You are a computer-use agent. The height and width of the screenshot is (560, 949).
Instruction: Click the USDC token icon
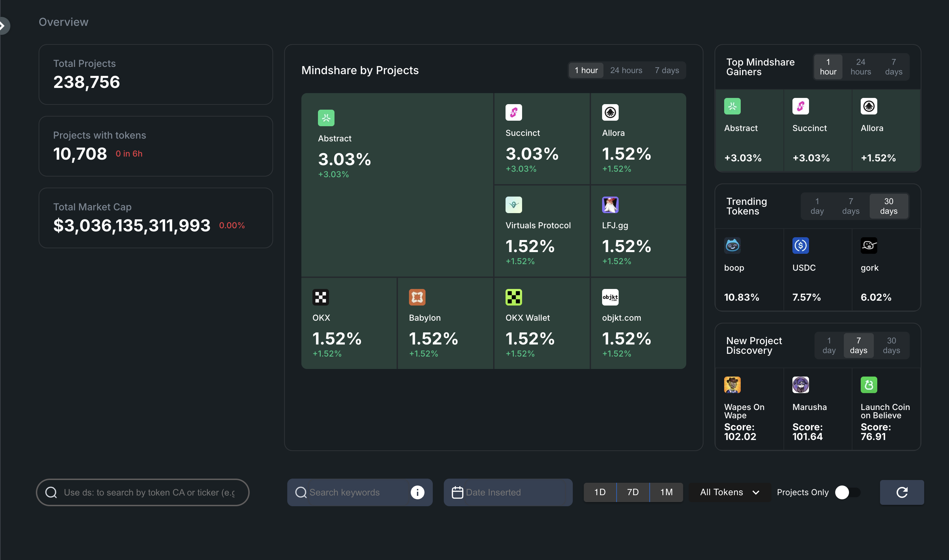click(800, 245)
